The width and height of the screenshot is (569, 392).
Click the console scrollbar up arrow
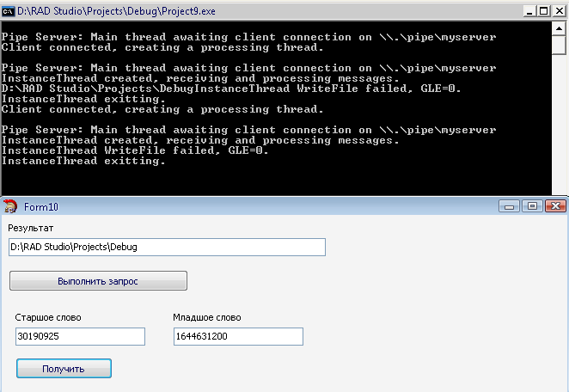coord(560,28)
